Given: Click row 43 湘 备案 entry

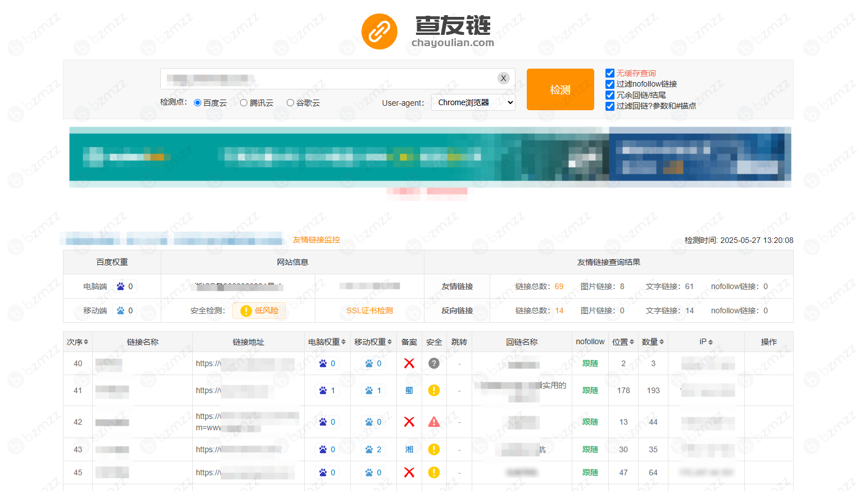Looking at the screenshot, I should [409, 449].
